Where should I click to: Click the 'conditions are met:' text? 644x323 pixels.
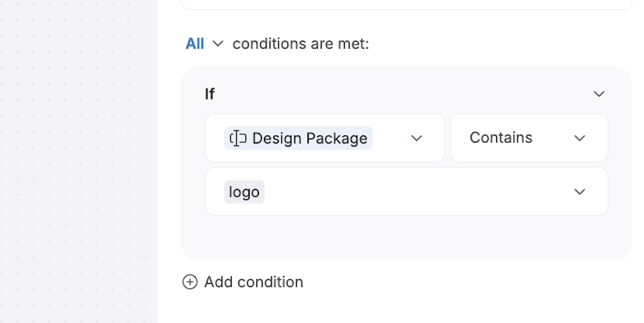tap(301, 43)
